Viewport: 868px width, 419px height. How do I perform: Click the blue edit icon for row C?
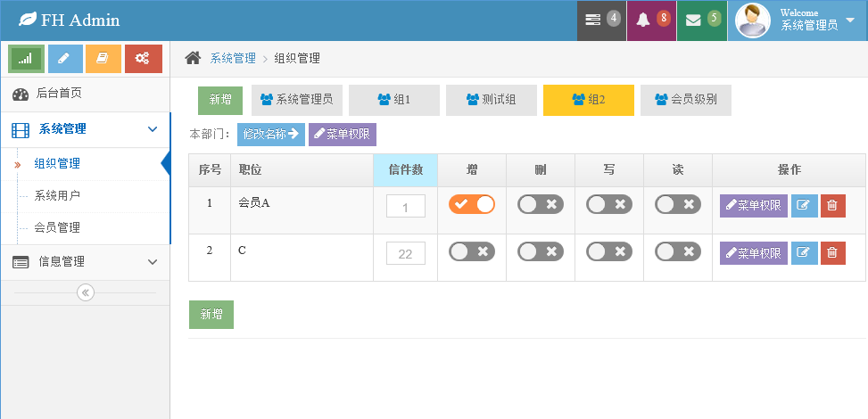tap(804, 253)
